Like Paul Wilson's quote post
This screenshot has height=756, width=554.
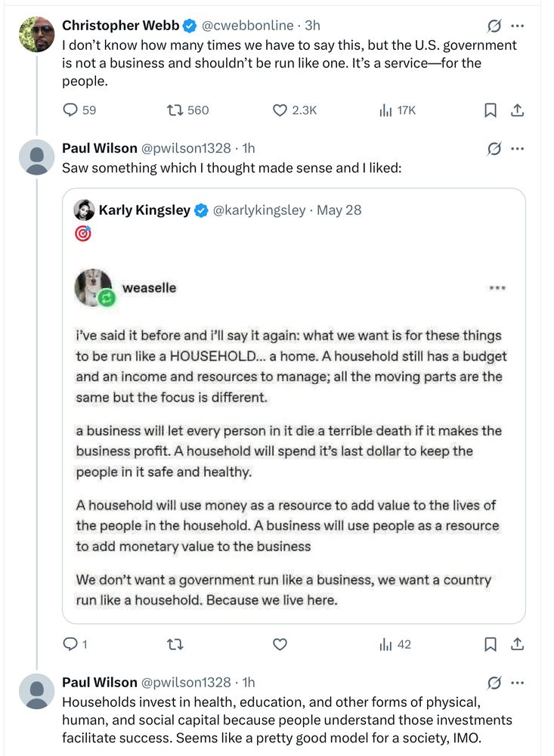[280, 645]
